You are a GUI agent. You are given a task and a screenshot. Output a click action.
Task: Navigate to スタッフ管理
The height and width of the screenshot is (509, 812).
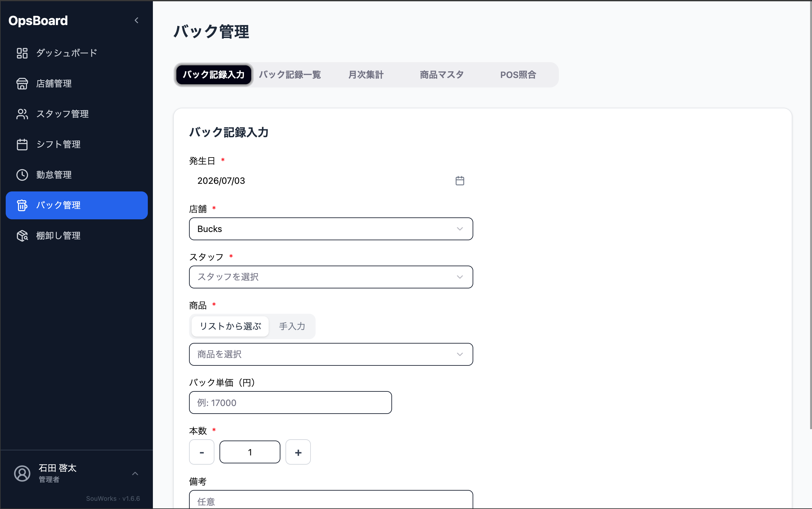coord(77,114)
